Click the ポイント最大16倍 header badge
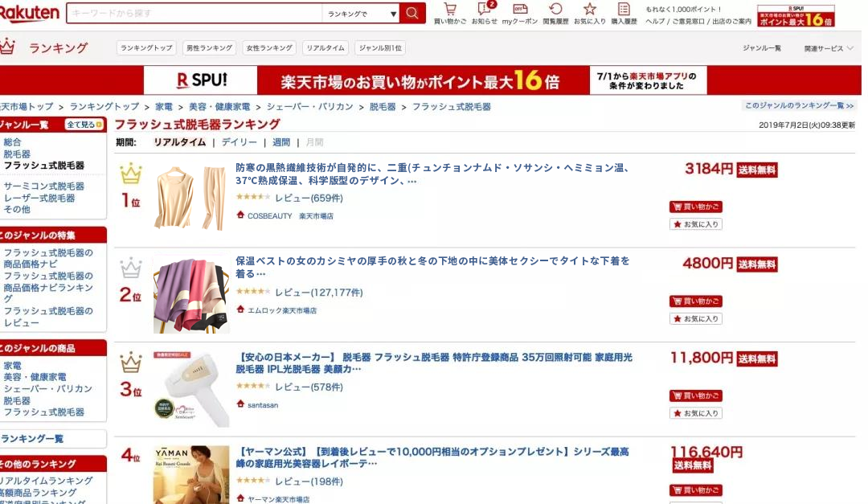This screenshot has width=868, height=504. [796, 15]
